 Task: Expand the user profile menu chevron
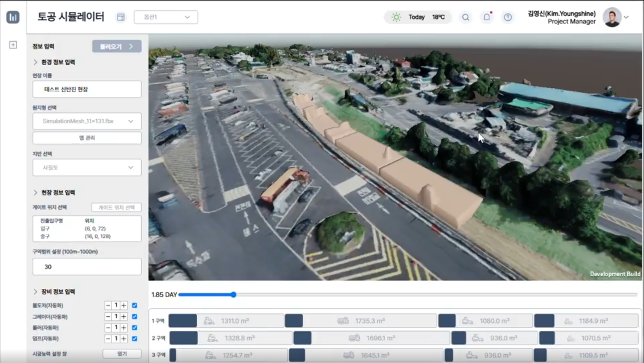click(626, 17)
